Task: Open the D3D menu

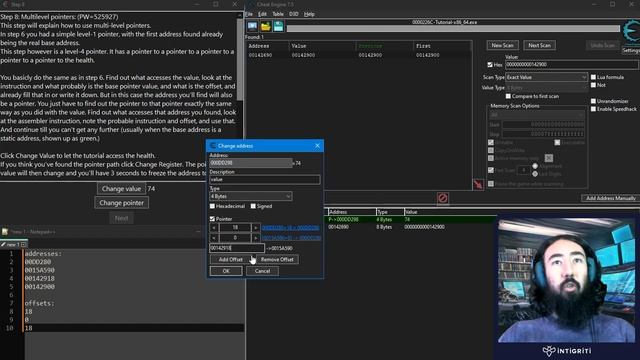Action: pos(293,14)
